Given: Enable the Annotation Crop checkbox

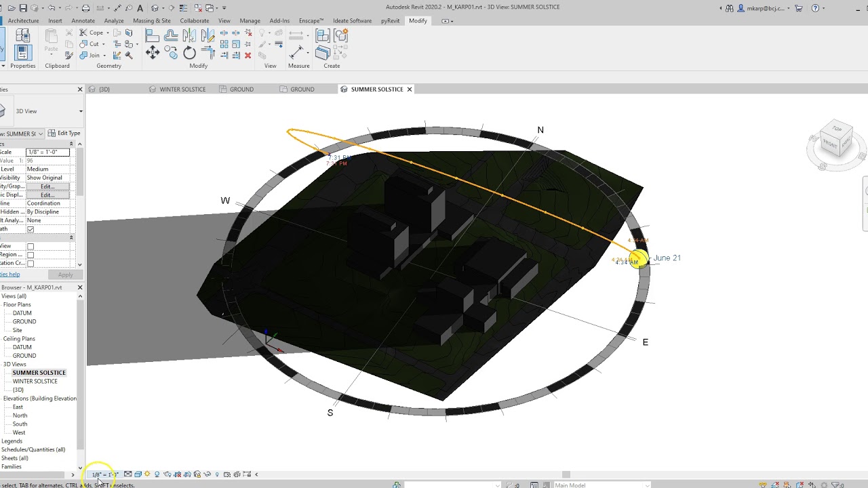Looking at the screenshot, I should point(31,263).
